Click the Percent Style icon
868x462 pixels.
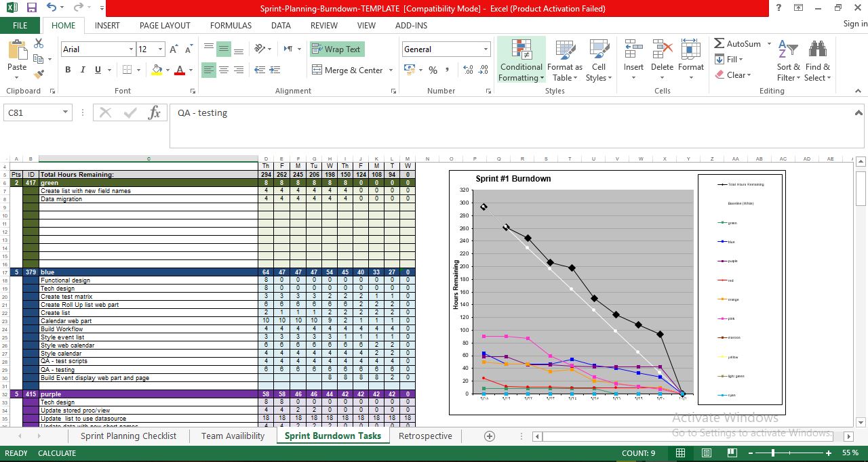click(433, 70)
